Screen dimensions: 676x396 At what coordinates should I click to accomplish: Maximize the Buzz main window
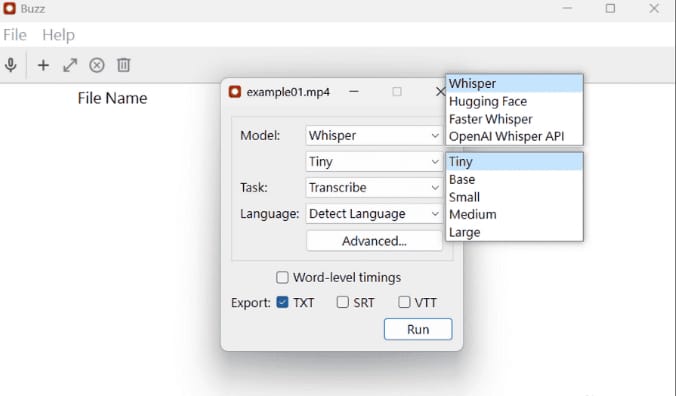pos(610,8)
